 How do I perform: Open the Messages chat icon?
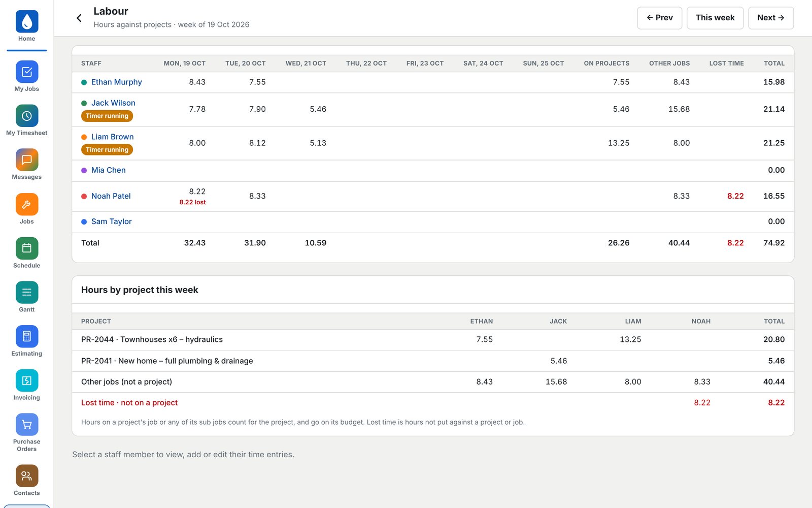click(x=27, y=160)
